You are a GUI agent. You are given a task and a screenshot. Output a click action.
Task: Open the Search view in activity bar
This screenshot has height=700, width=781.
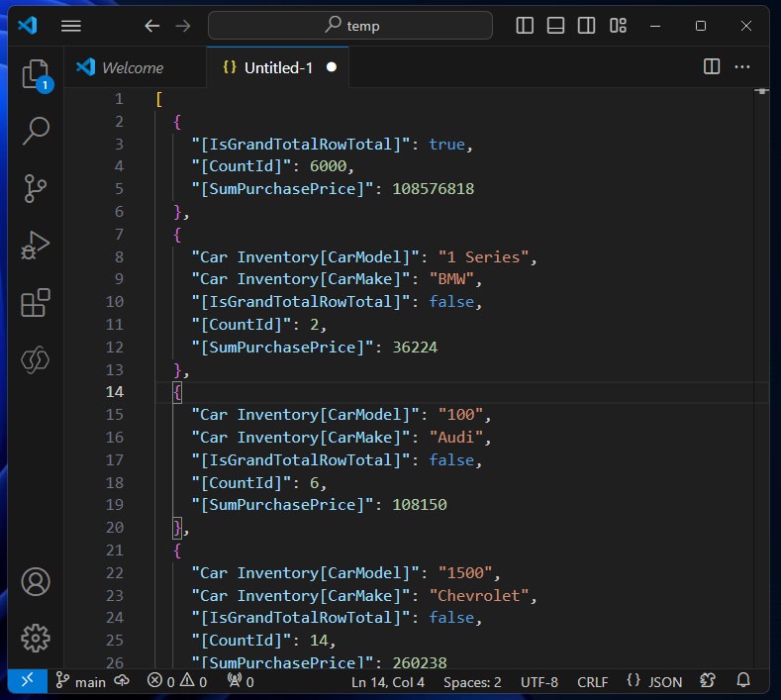[36, 131]
